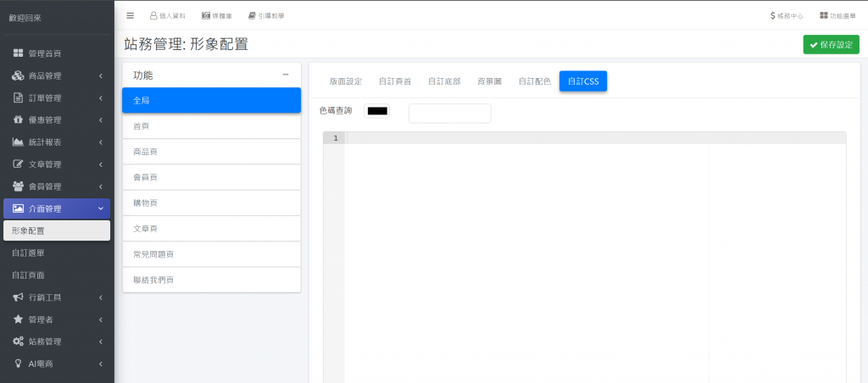Click the hamburger menu icon in top bar
The width and height of the screenshot is (868, 383).
pyautogui.click(x=130, y=15)
